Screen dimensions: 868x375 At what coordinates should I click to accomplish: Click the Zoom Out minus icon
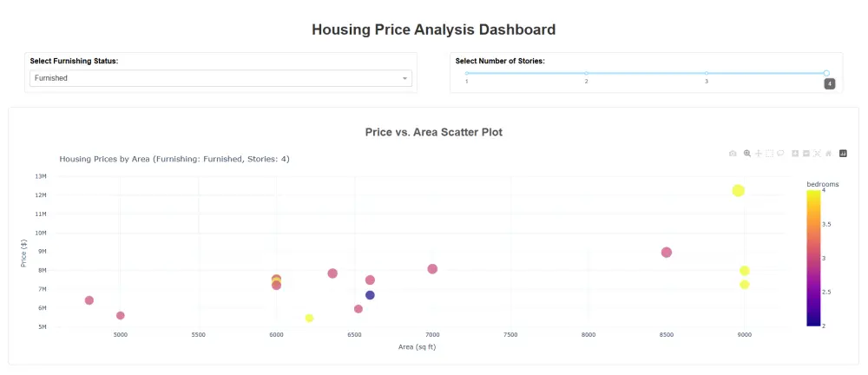(x=806, y=154)
